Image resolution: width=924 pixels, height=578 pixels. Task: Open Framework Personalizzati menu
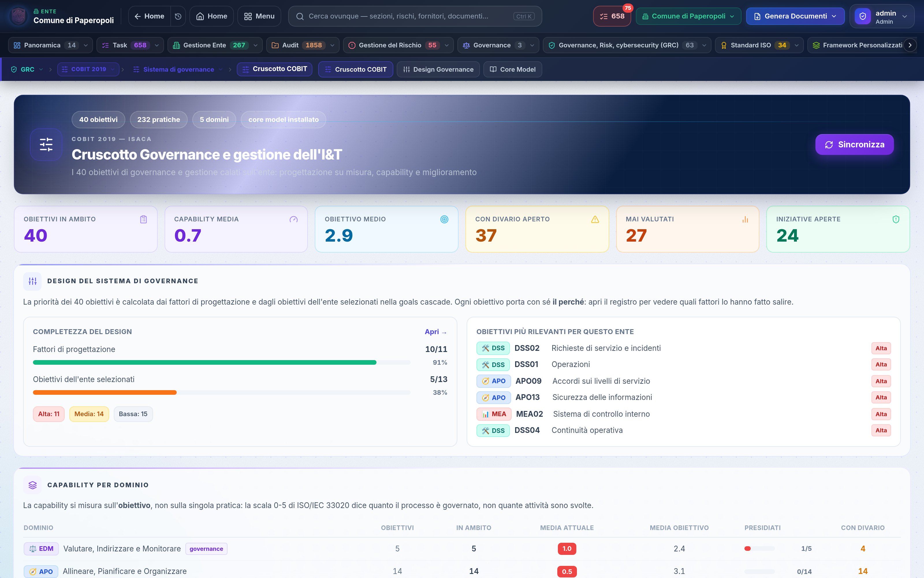pos(857,45)
